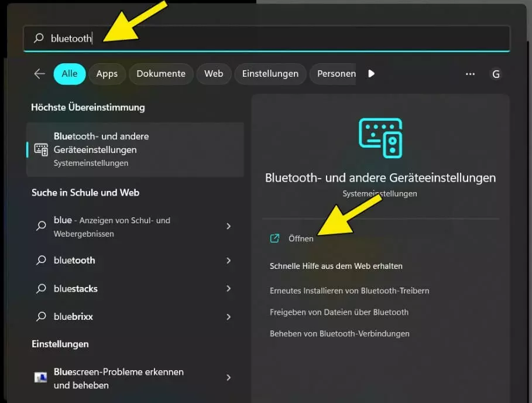Click the search icon beside bluestacks

click(41, 289)
